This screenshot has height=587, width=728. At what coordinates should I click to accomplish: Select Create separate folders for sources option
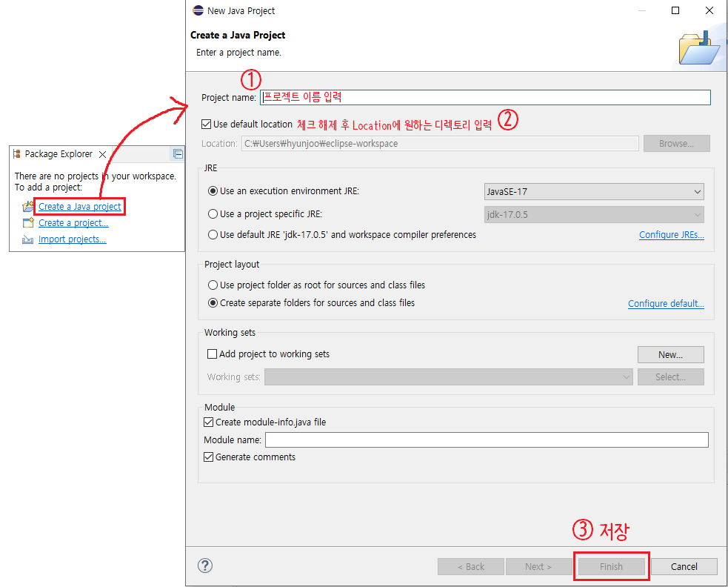pos(213,303)
